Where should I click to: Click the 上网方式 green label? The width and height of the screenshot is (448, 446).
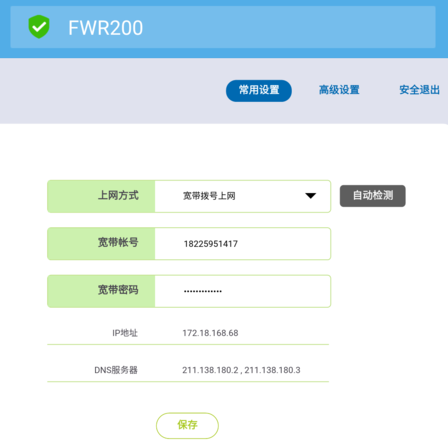coord(101,196)
